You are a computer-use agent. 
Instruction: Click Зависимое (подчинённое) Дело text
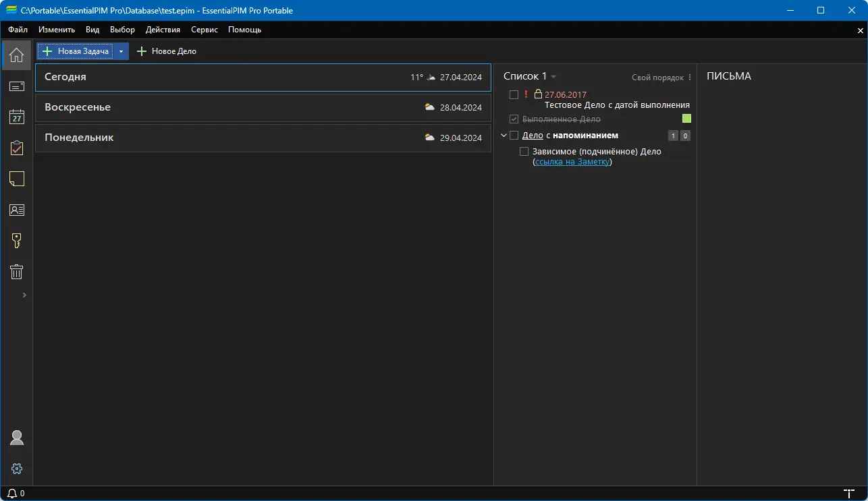tap(597, 152)
